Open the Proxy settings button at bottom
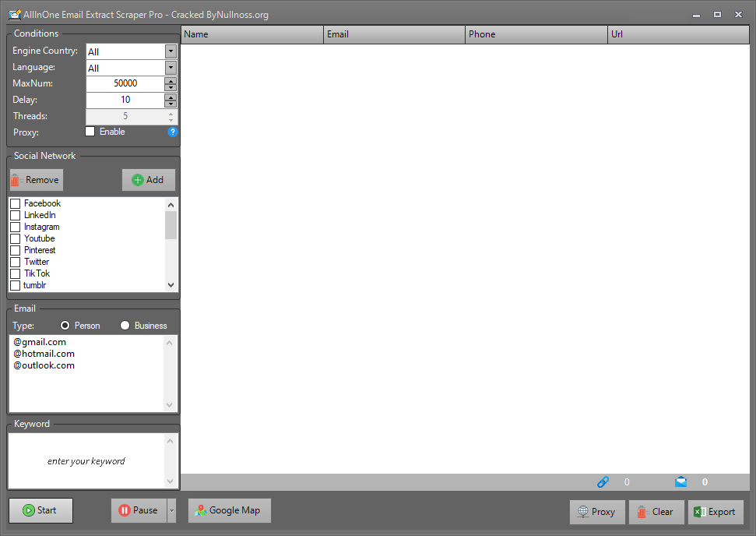 click(597, 512)
